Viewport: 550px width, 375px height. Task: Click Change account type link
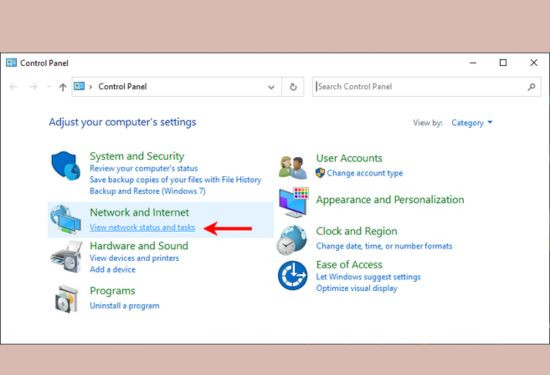click(365, 173)
